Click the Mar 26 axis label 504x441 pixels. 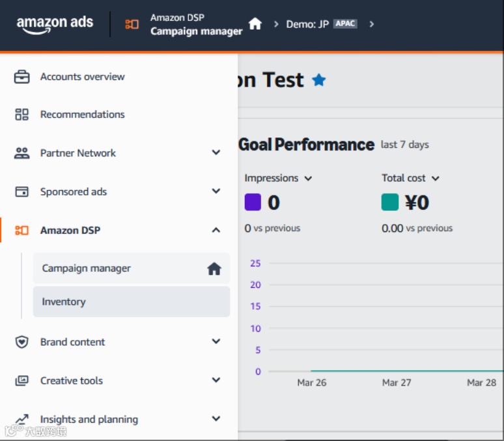tap(312, 383)
